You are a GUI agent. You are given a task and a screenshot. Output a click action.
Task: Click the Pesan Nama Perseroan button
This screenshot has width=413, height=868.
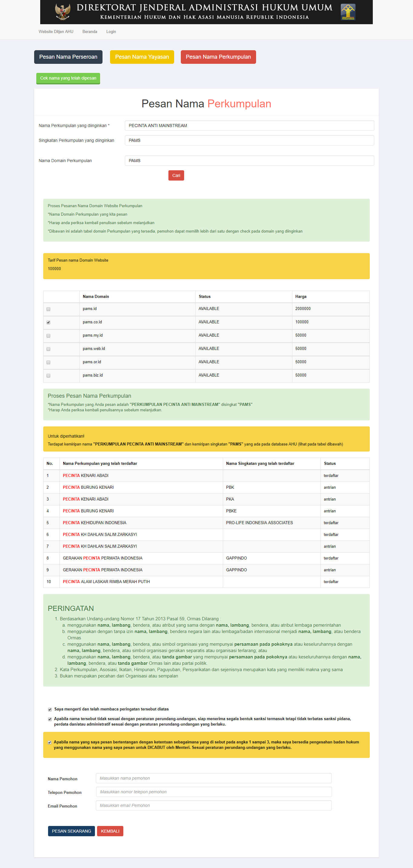pos(68,57)
